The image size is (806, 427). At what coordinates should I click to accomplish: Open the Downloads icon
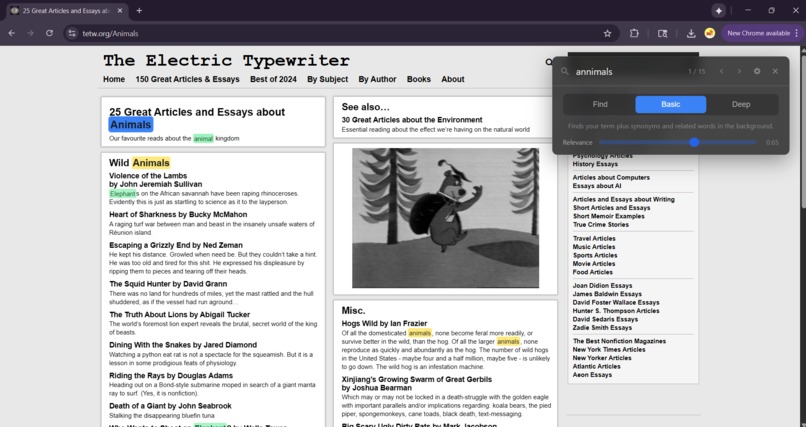pos(691,33)
